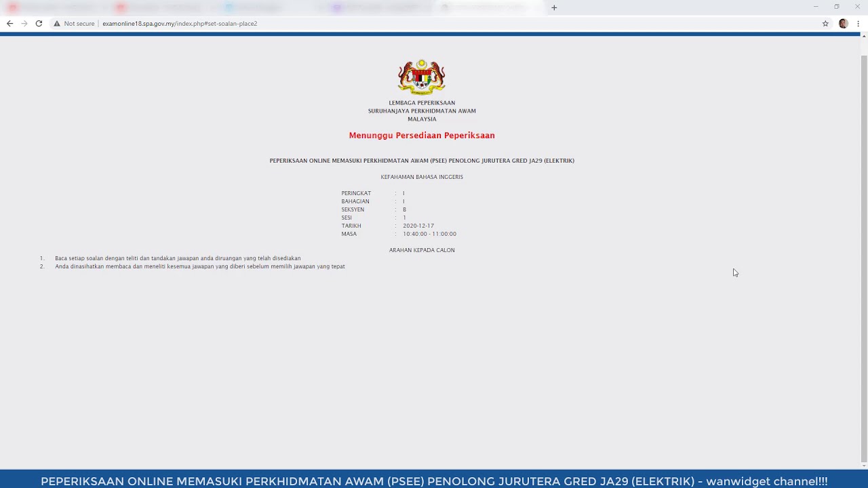The image size is (868, 488).
Task: Click the KEFAHAMAN BAHASA INGGERIS subtitle
Action: click(x=422, y=177)
